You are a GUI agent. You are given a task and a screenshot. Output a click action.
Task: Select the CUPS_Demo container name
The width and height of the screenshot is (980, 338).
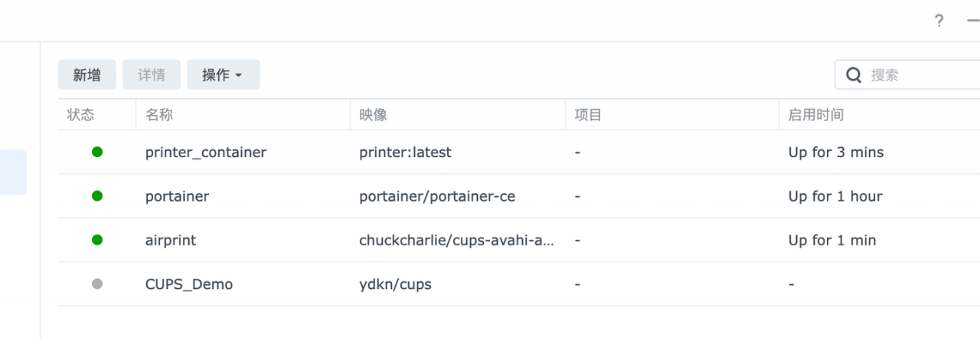pos(189,284)
